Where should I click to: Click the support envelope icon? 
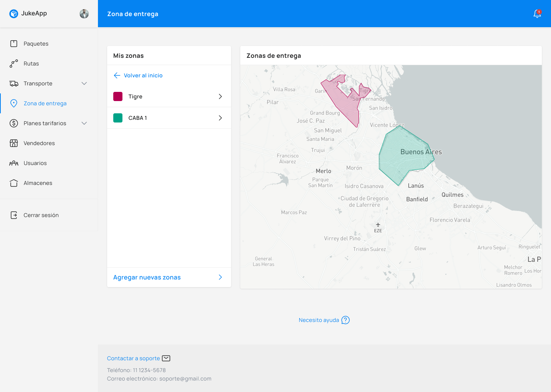click(166, 358)
